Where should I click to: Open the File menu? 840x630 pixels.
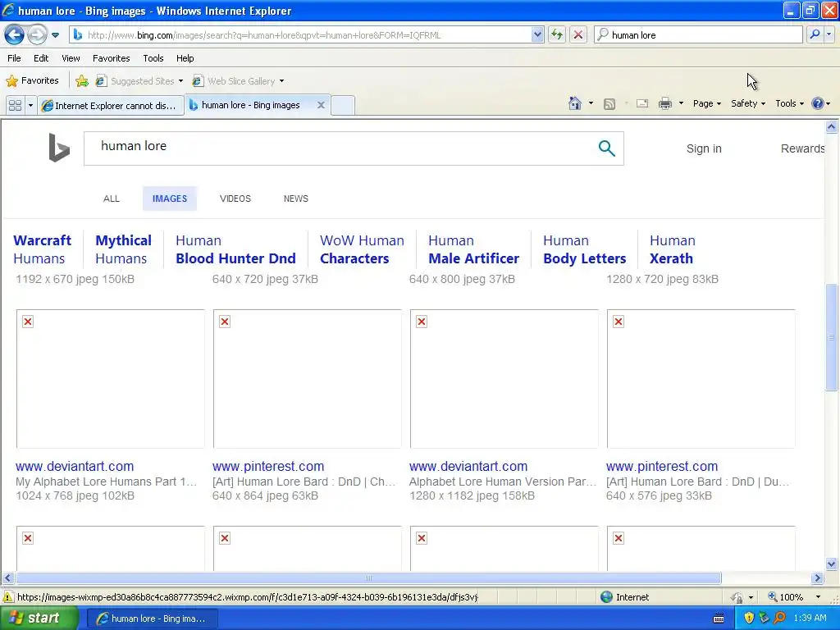[15, 58]
